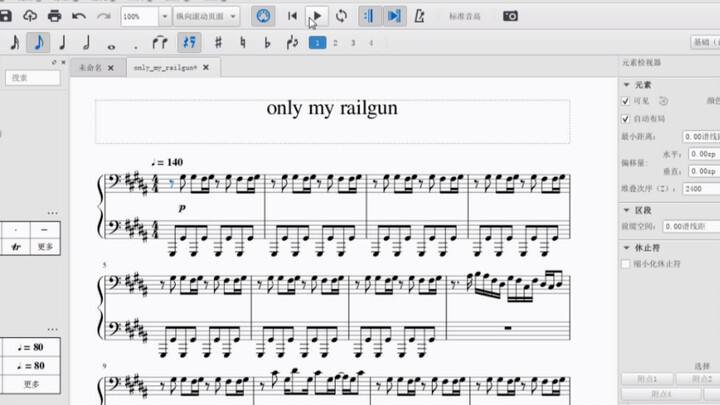Select the dotted quarter = 80 tempo cell
Viewport: 720px width, 405px height.
[x=30, y=366]
